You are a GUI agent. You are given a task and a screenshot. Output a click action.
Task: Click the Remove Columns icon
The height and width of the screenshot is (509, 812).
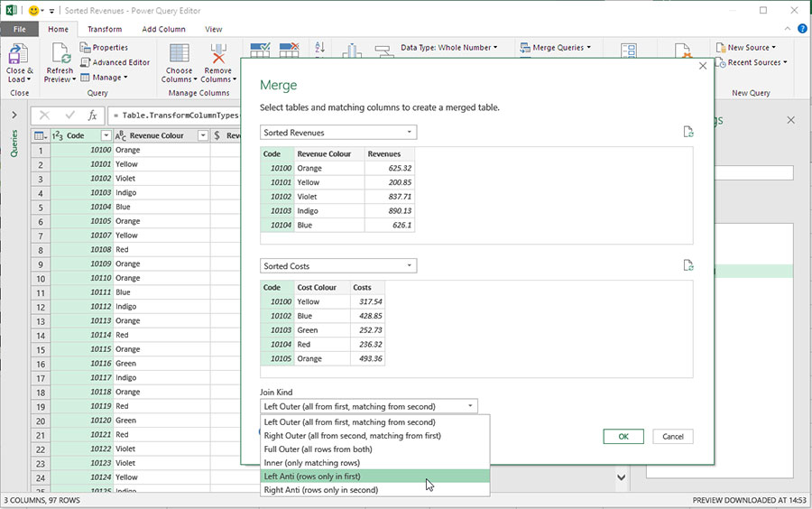[218, 55]
